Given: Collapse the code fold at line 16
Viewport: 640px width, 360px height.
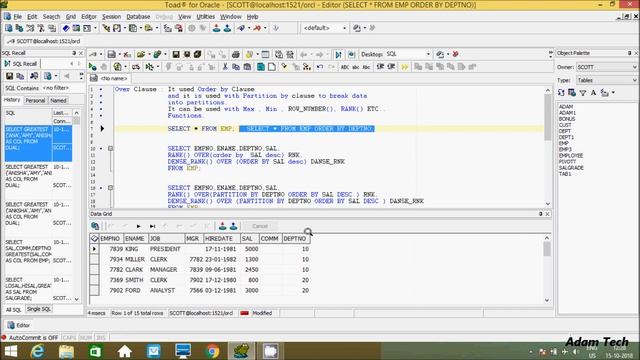Looking at the screenshot, I should click(x=111, y=188).
